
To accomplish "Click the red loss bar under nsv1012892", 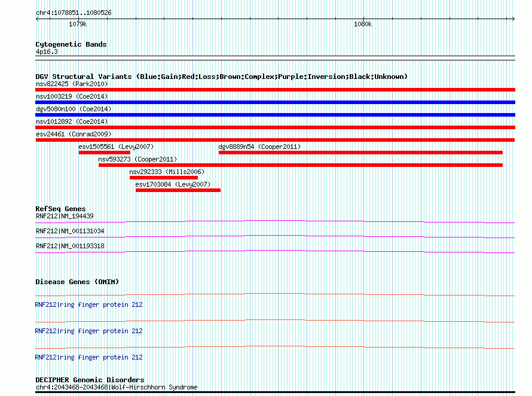I will point(275,127).
